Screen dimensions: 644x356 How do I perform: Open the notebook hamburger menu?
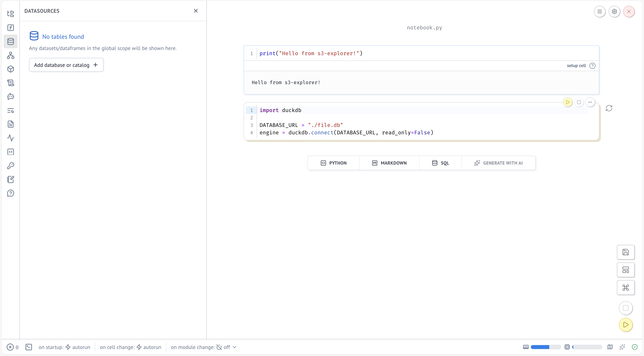pyautogui.click(x=599, y=11)
